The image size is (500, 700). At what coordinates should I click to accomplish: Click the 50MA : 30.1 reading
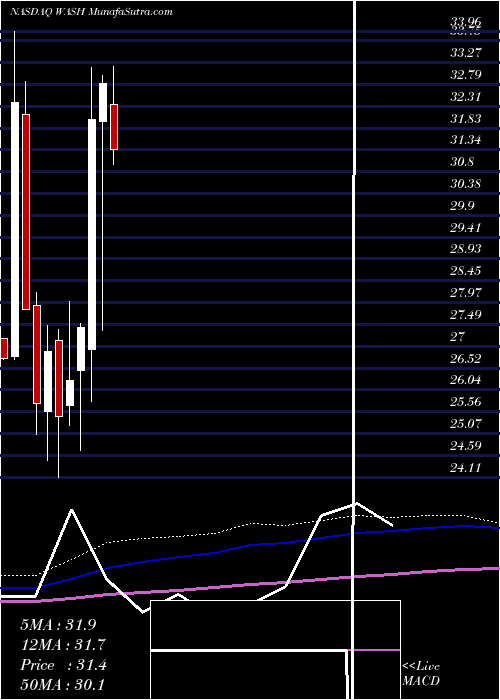(62, 684)
